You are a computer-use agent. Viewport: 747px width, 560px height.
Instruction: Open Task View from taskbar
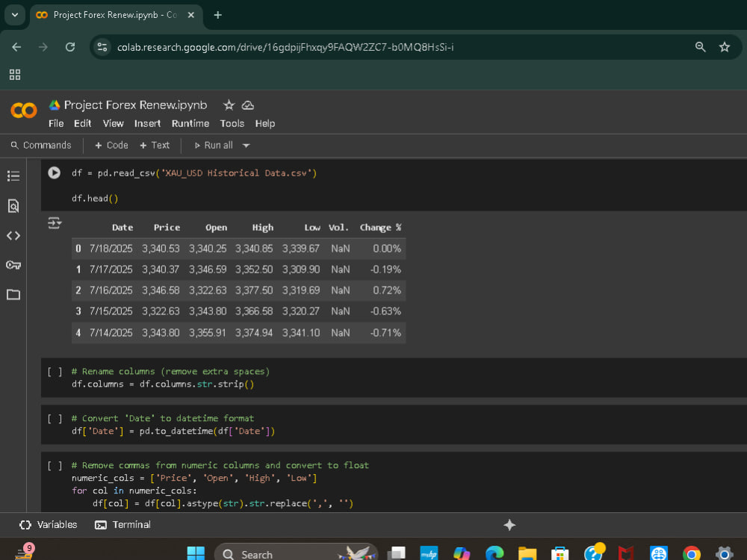click(397, 553)
